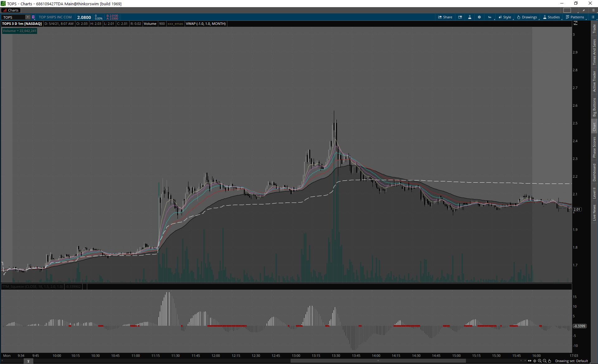
Task: Click the horizontal chart scrollbar
Action: tap(378, 361)
